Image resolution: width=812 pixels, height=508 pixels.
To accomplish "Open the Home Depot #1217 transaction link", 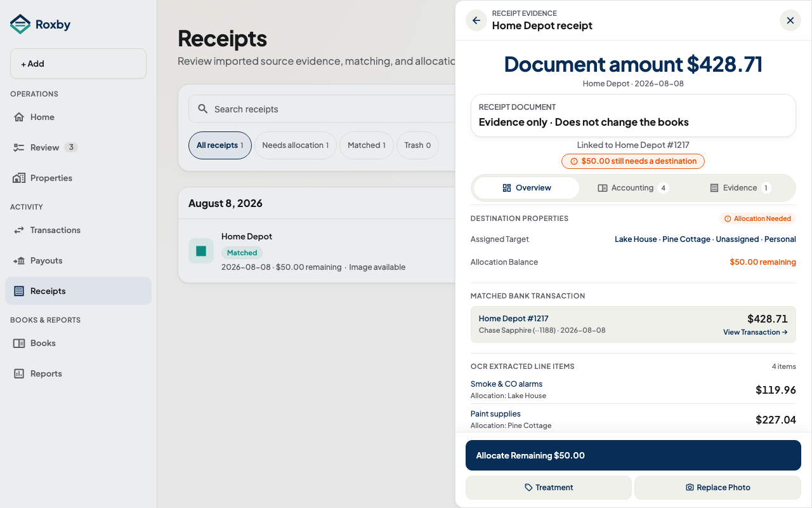I will click(x=513, y=319).
